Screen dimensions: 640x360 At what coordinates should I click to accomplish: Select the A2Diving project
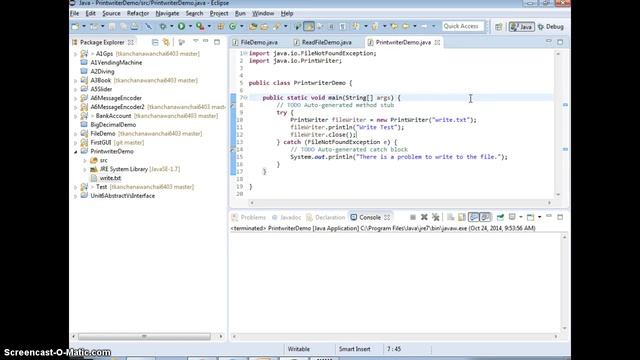(102, 71)
